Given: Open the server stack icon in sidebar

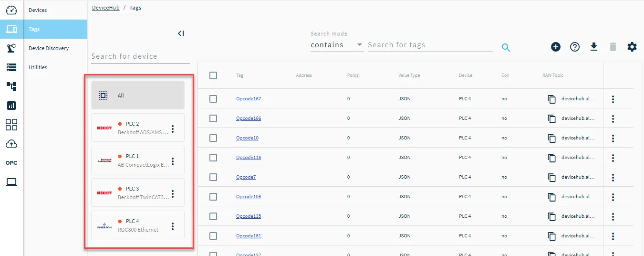Looking at the screenshot, I should pyautogui.click(x=11, y=67).
